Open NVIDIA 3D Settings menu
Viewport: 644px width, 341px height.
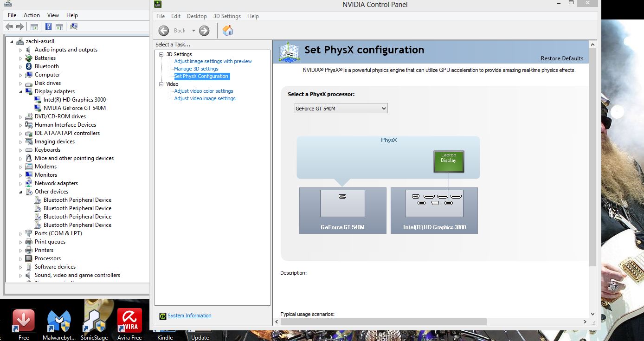point(227,16)
